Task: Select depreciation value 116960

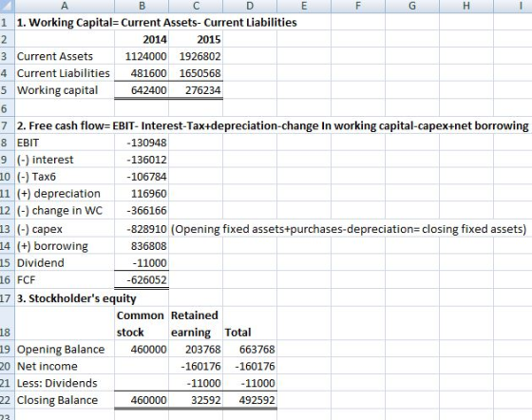Action: tap(142, 194)
